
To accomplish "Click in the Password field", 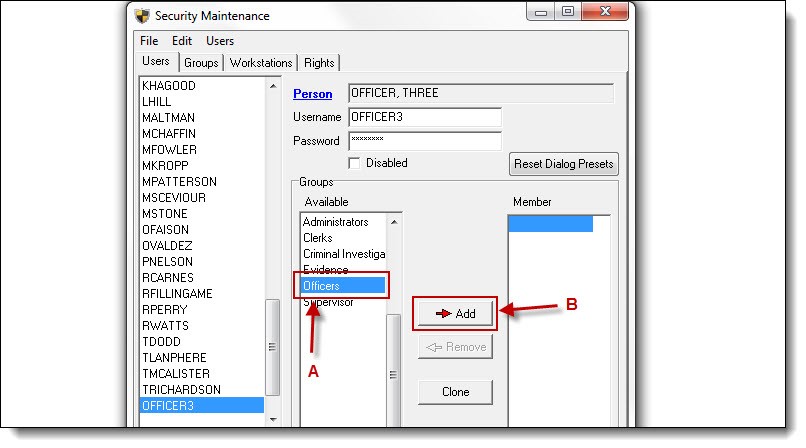I will click(x=424, y=141).
